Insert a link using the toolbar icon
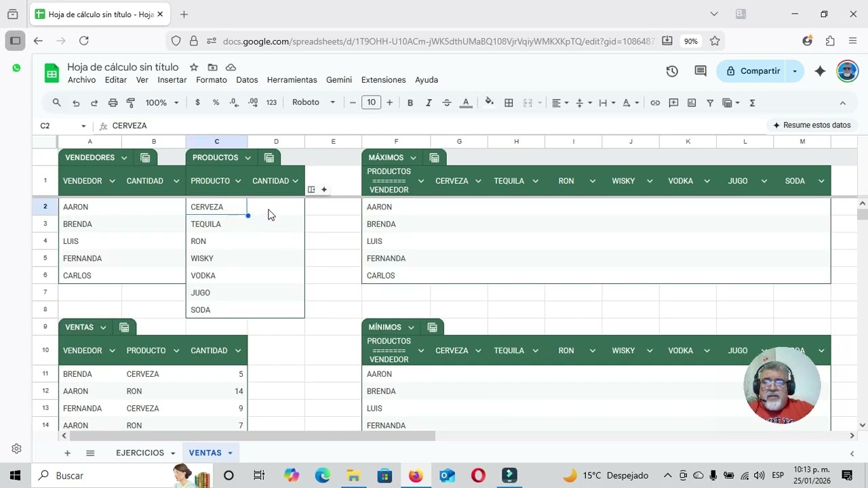868x488 pixels. pos(655,103)
